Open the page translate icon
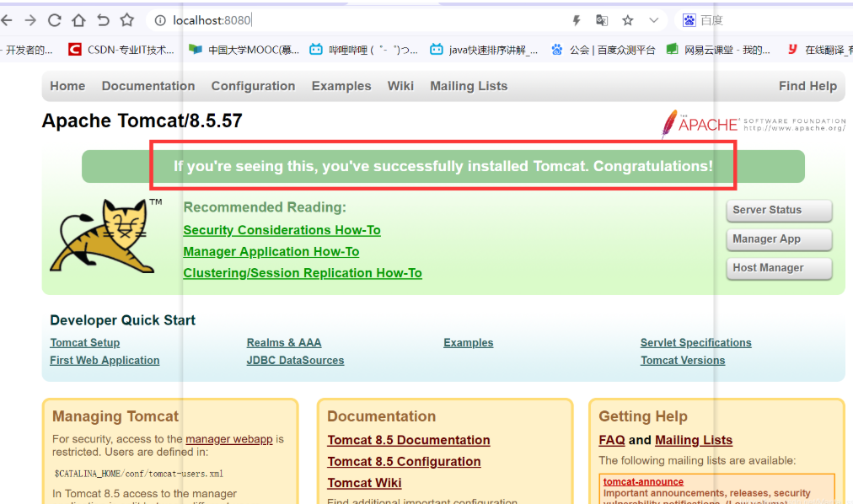Screen dimensions: 853x504 point(602,21)
